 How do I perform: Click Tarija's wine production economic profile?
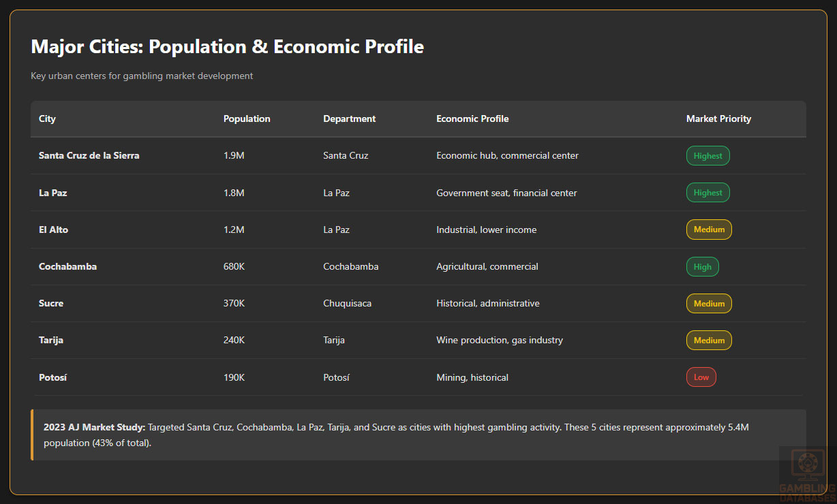[500, 340]
